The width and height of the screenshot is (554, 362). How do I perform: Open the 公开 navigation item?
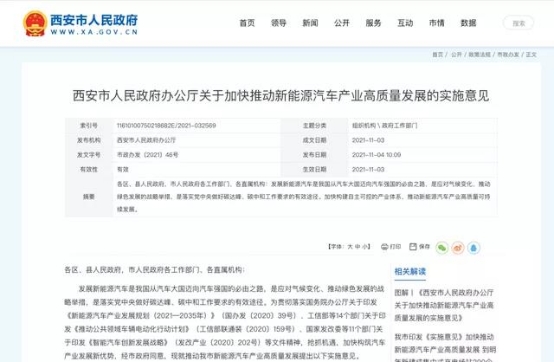tap(342, 23)
